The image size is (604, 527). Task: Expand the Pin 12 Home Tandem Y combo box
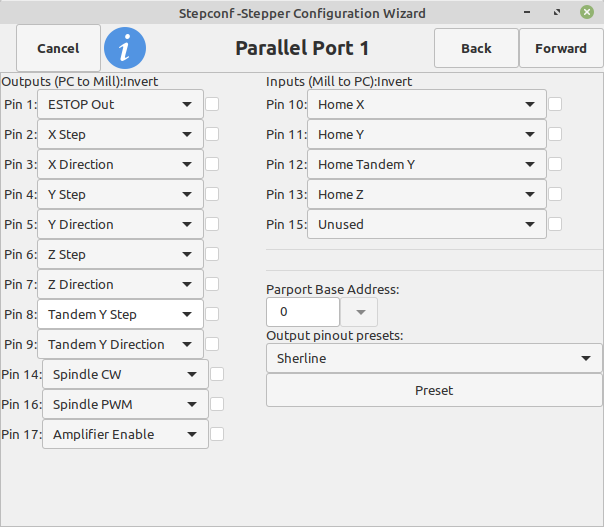click(427, 164)
